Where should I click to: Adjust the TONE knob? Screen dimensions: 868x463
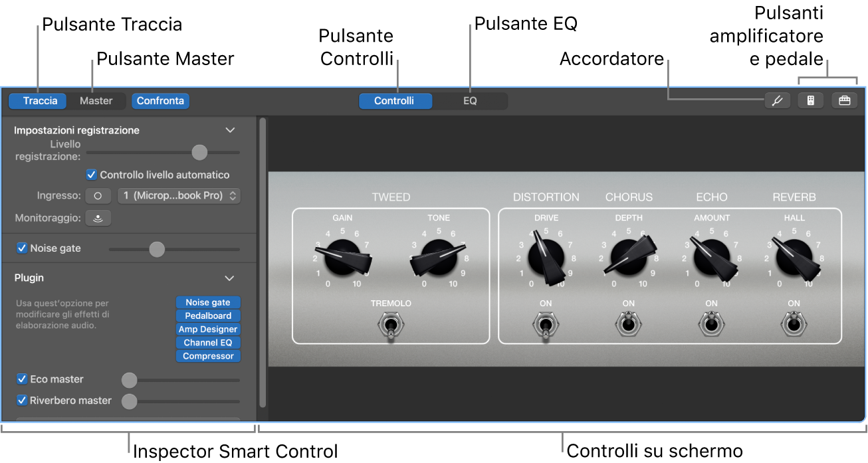point(439,257)
